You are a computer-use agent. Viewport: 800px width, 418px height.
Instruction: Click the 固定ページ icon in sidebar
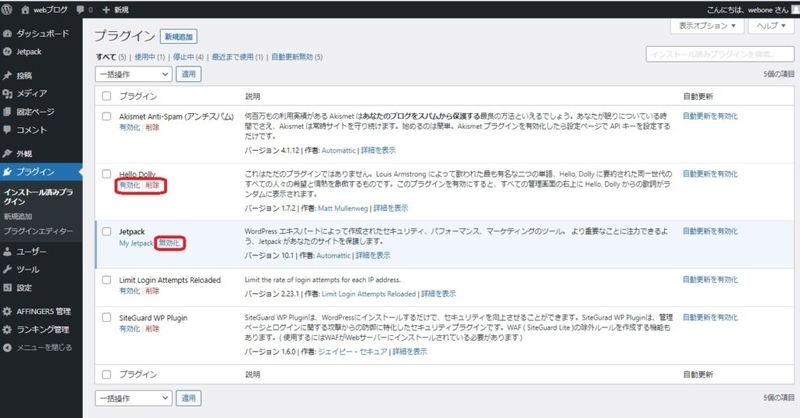[7, 112]
